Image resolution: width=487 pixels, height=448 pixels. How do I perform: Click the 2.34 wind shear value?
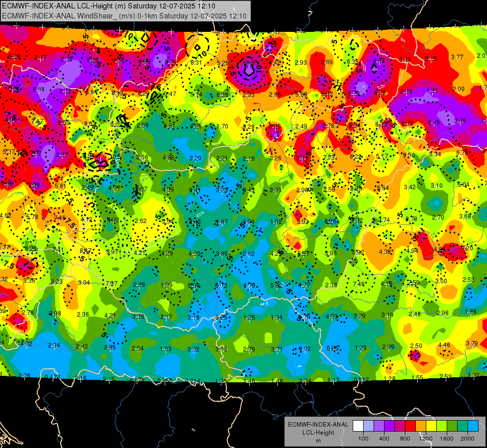[x=54, y=345]
